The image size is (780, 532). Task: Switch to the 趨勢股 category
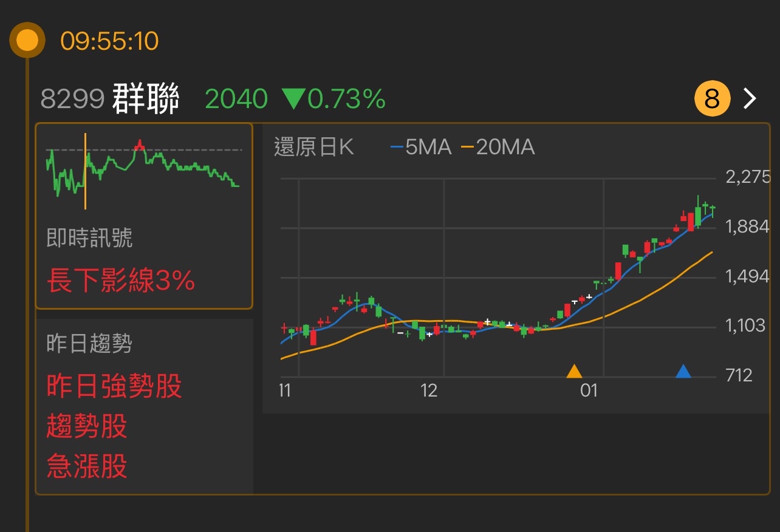(x=87, y=428)
